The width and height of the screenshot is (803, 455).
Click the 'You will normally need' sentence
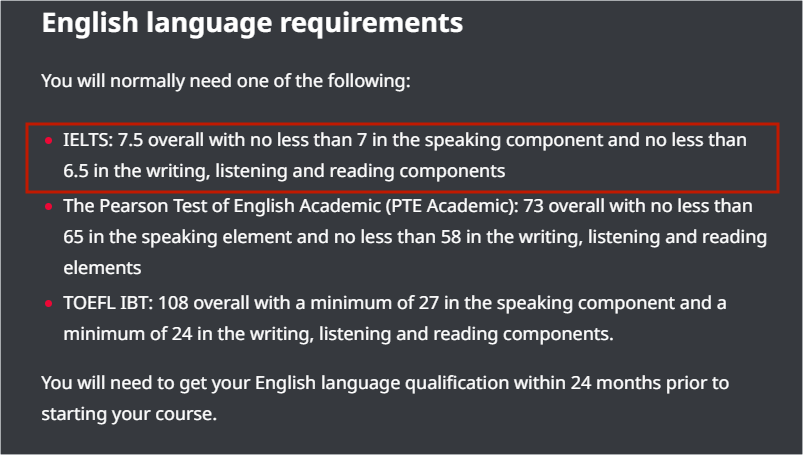click(226, 81)
